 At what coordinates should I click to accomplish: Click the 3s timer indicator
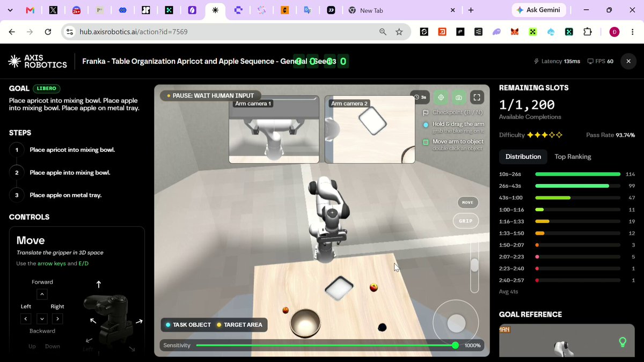pos(420,97)
